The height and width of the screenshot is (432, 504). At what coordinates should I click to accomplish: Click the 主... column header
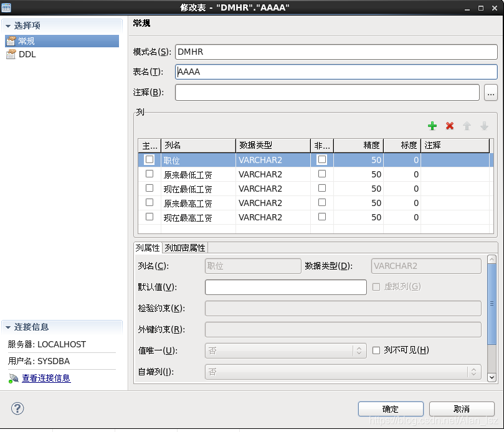click(x=150, y=146)
